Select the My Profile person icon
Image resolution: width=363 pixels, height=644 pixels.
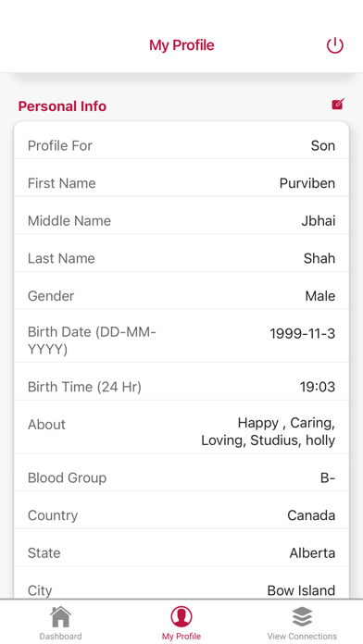[x=181, y=616]
